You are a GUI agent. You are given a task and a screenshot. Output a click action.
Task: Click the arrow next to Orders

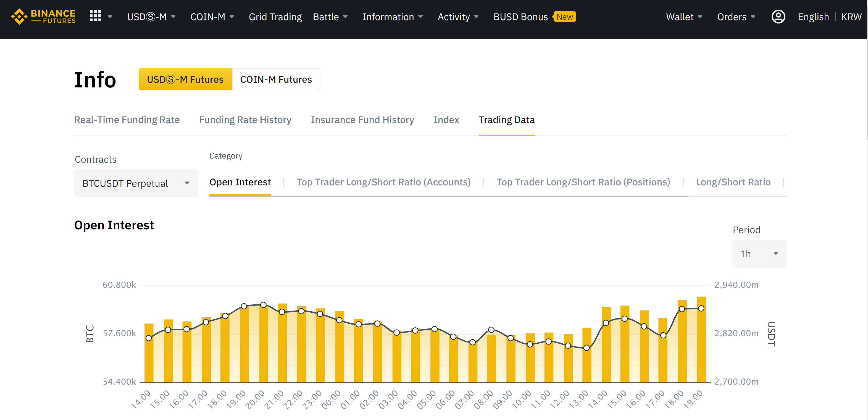(753, 17)
